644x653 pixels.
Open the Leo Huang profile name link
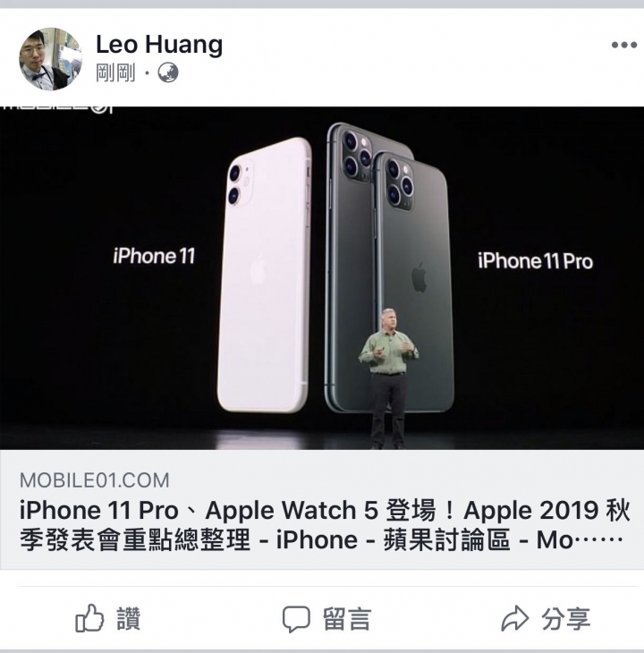[159, 44]
